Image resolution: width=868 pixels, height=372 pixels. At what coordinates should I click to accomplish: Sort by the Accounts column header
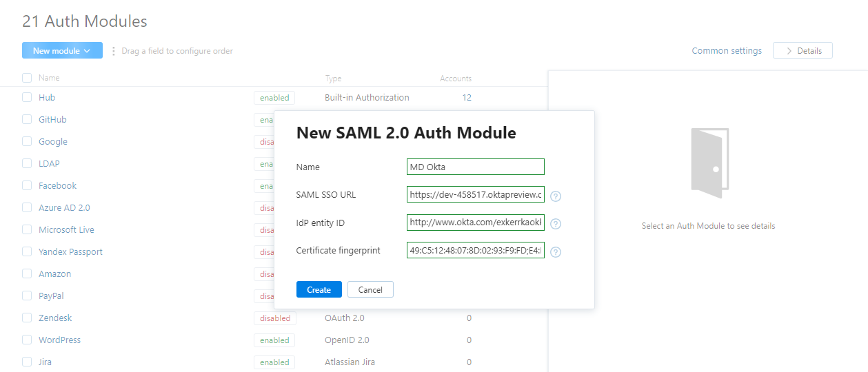[x=456, y=79]
